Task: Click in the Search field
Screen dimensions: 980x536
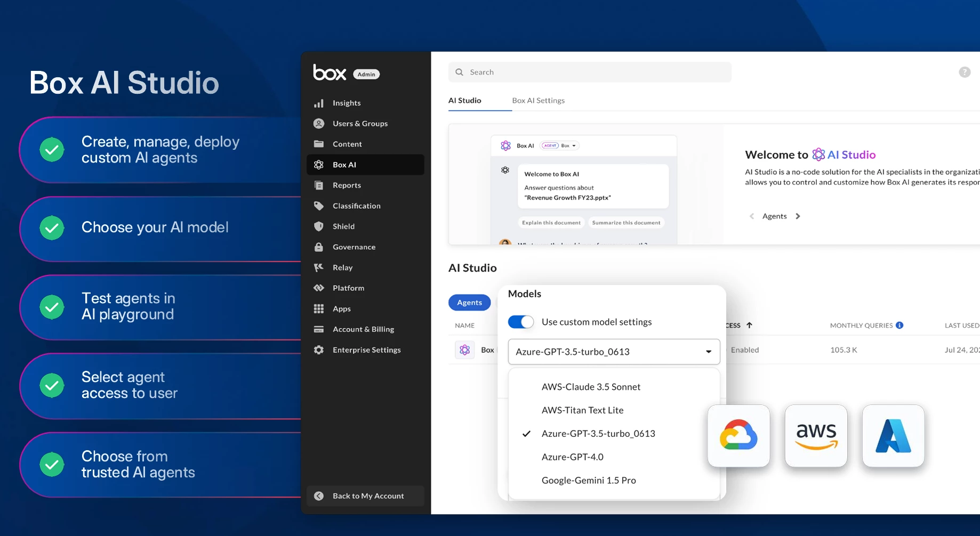Action: pos(590,72)
